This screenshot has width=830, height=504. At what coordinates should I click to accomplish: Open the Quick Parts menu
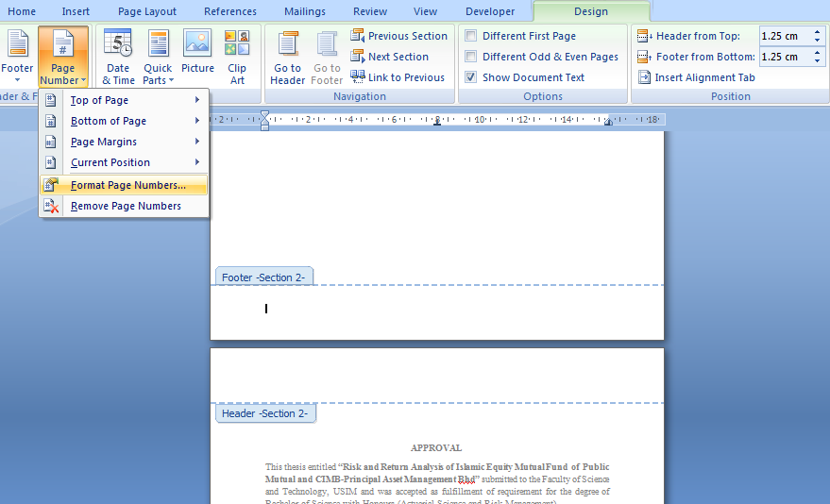pyautogui.click(x=158, y=57)
